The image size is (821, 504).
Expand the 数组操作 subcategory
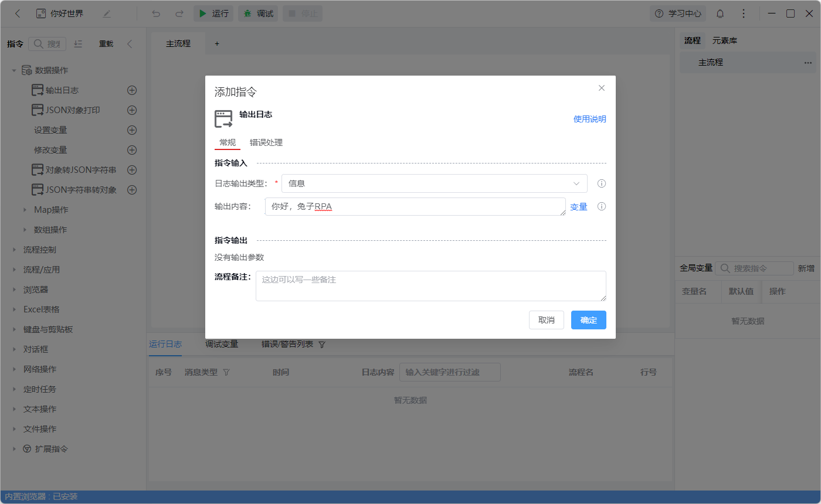point(25,230)
